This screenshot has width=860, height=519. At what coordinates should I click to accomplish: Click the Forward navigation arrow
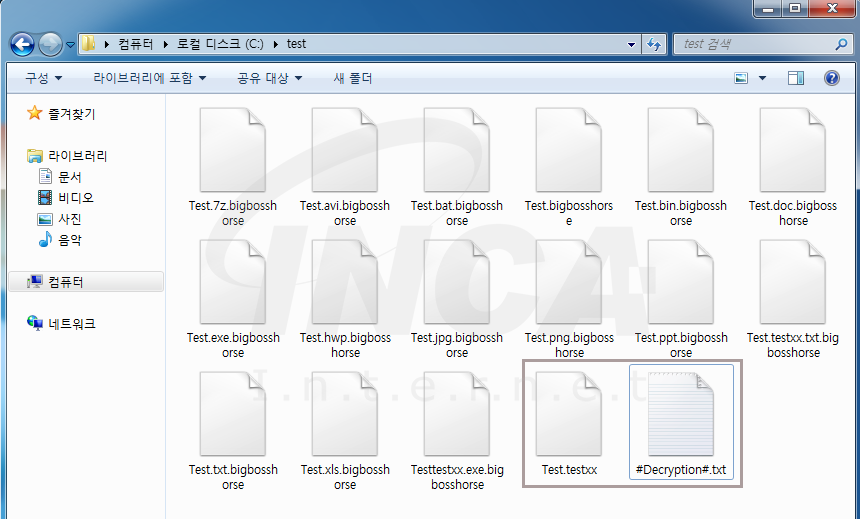[50, 44]
